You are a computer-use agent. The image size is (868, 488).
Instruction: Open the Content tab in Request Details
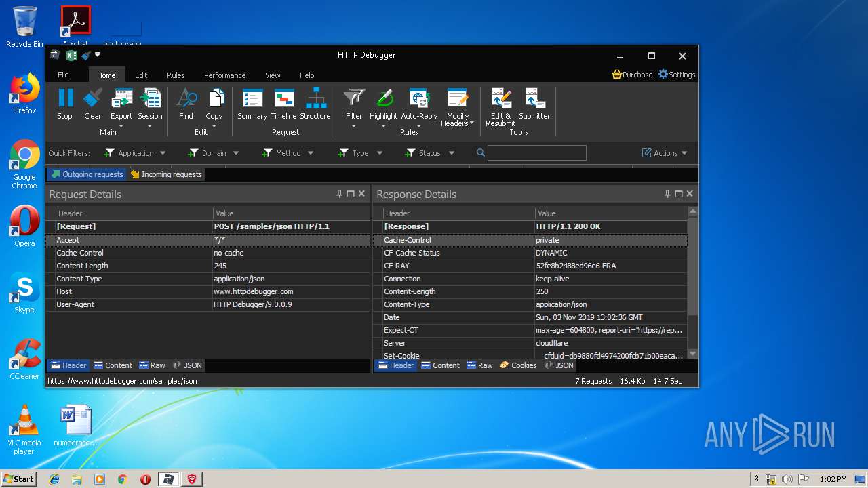(113, 365)
